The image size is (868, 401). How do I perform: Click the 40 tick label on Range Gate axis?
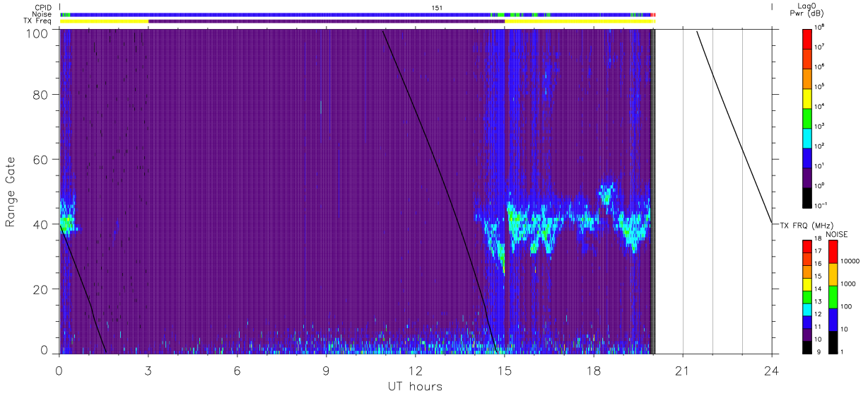coord(41,224)
